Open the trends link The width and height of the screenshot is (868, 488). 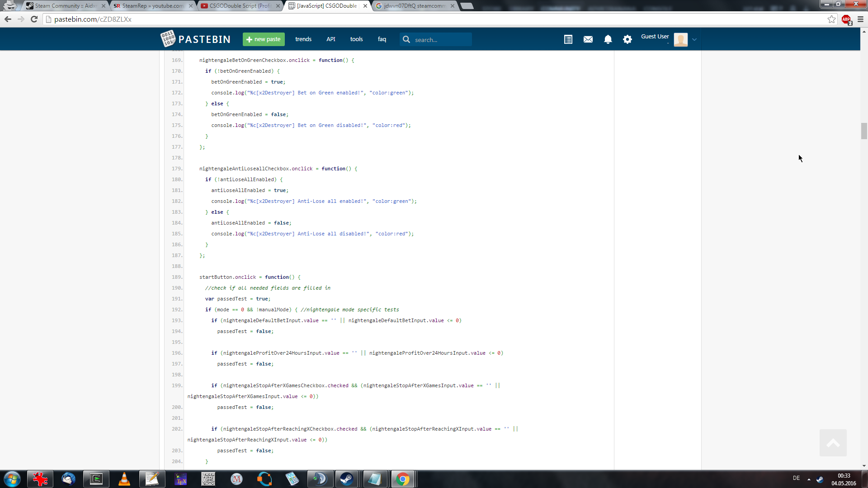pos(303,39)
